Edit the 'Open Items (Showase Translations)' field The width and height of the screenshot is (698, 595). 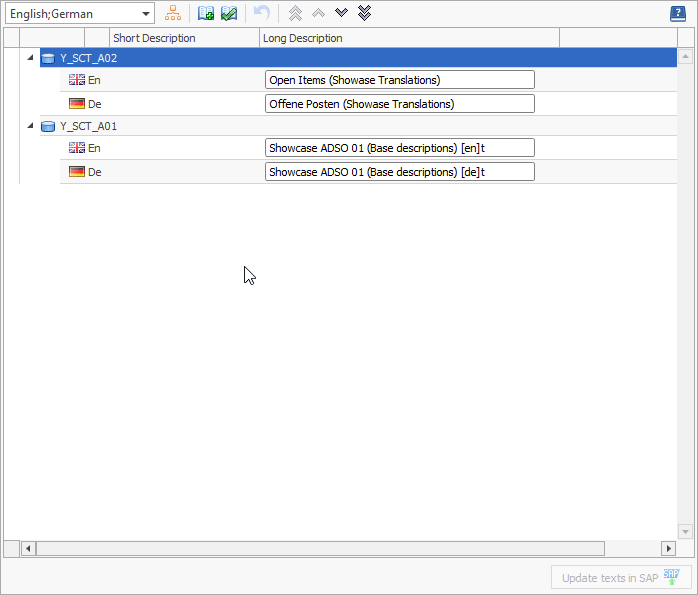(399, 80)
